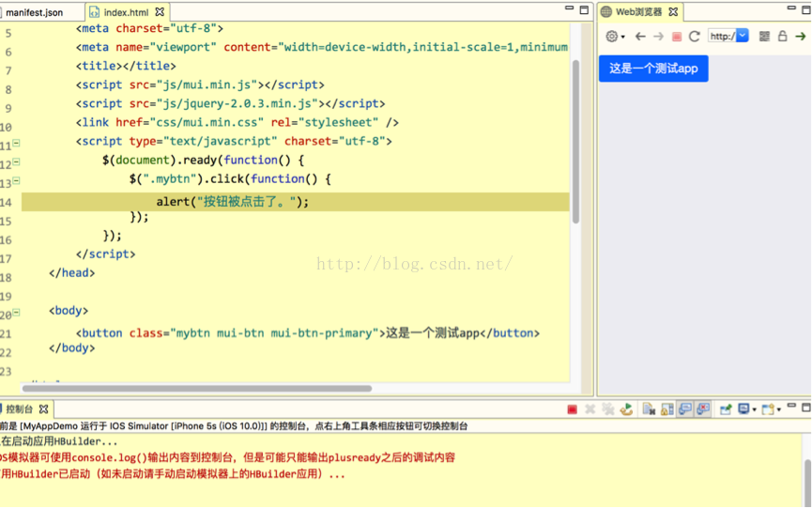Close the index.html tab
The width and height of the screenshot is (812, 508).
[x=160, y=11]
